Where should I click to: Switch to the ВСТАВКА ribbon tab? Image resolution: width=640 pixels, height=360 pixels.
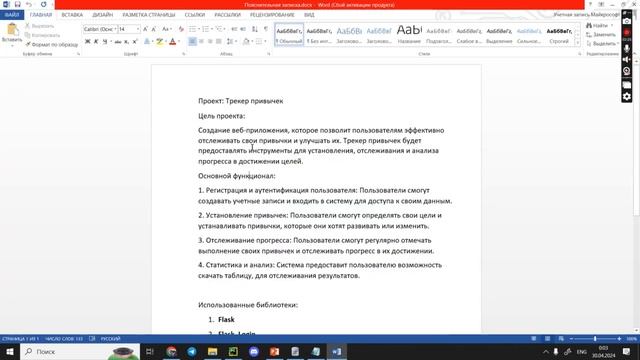pyautogui.click(x=72, y=15)
